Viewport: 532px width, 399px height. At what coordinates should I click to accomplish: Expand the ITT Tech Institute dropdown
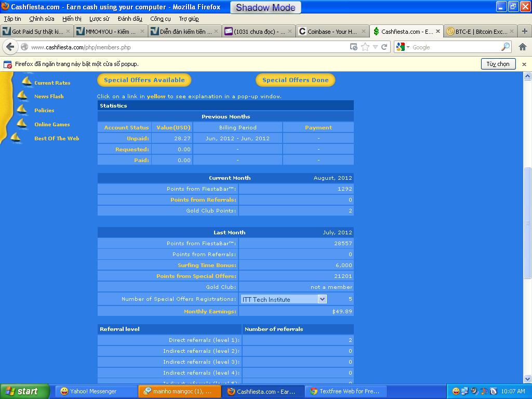click(x=322, y=299)
